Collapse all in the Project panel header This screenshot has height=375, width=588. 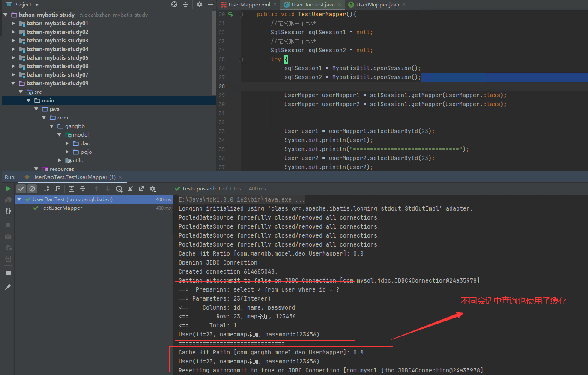point(185,4)
